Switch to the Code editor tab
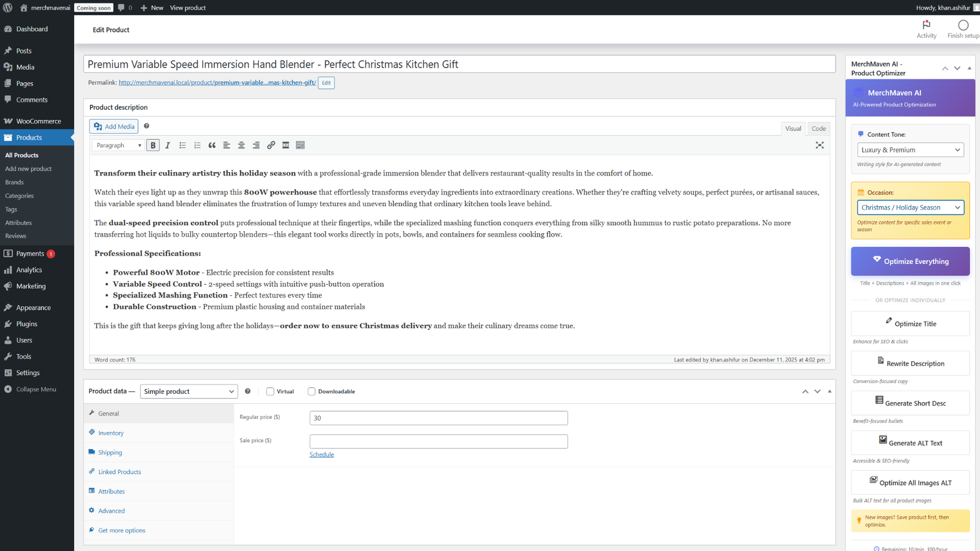Screen dimensions: 980x551 [819, 129]
